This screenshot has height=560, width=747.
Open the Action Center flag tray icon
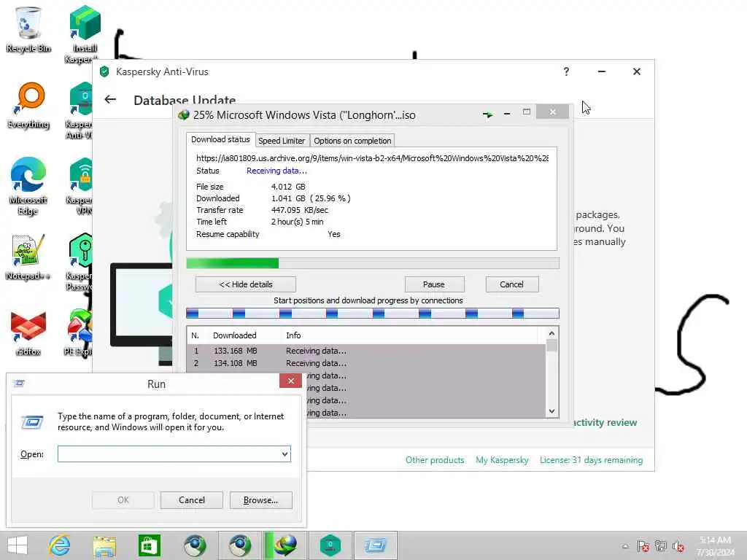click(643, 546)
